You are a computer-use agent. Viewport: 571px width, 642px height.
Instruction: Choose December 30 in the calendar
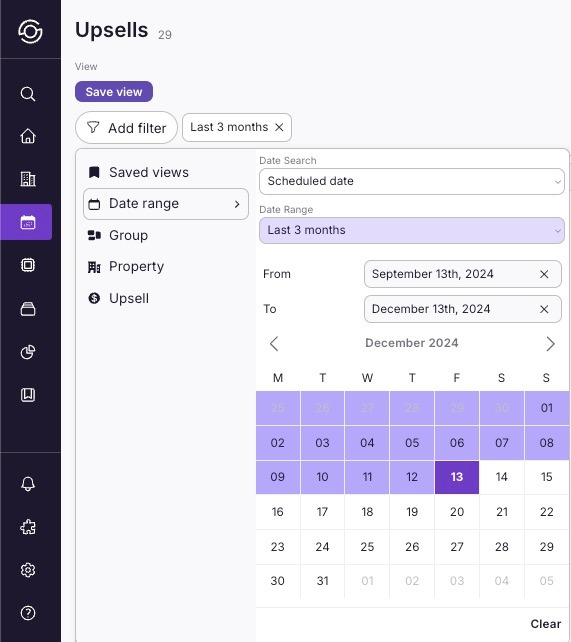[x=278, y=581]
